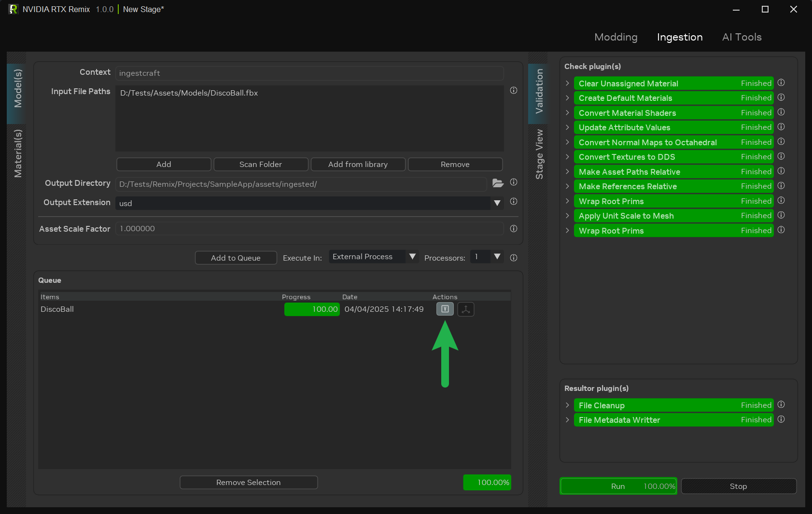812x514 pixels.
Task: Click the Scan Folder button
Action: click(261, 165)
